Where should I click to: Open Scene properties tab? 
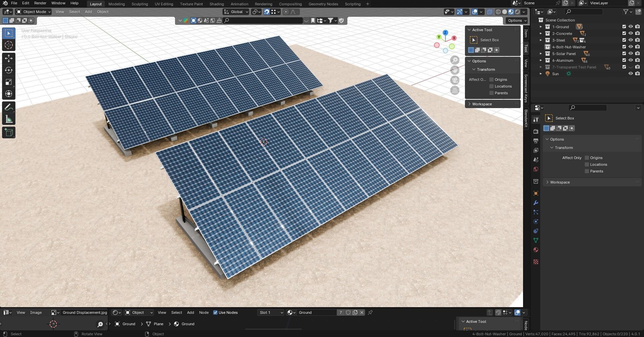(536, 160)
